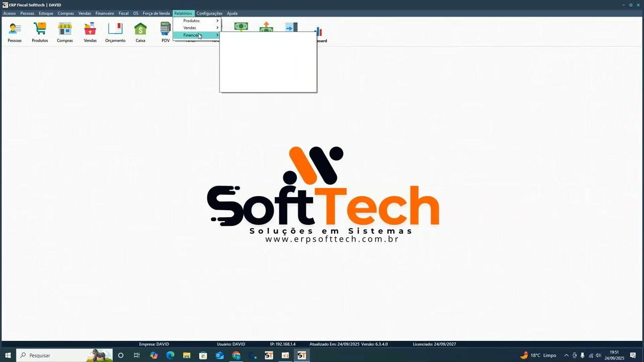Click the Usuário: DAVID status text
The height and width of the screenshot is (362, 644).
coord(231,344)
